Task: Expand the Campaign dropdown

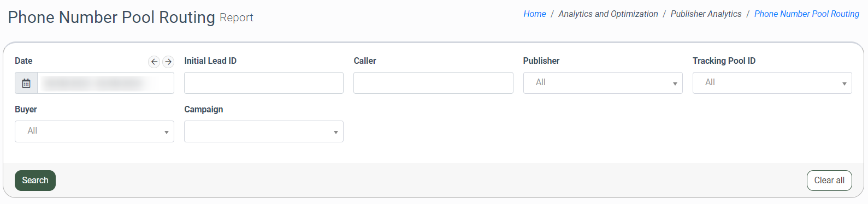Action: point(264,131)
